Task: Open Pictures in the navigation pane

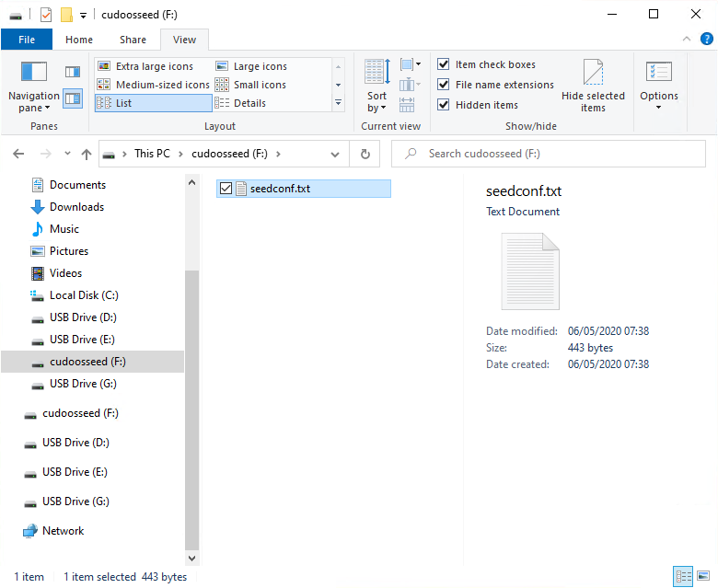Action: click(x=69, y=251)
